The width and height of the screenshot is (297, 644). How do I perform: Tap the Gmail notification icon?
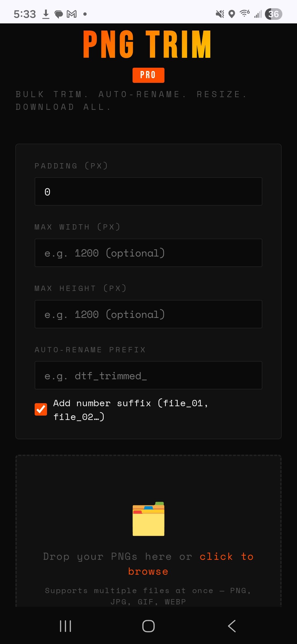click(72, 14)
